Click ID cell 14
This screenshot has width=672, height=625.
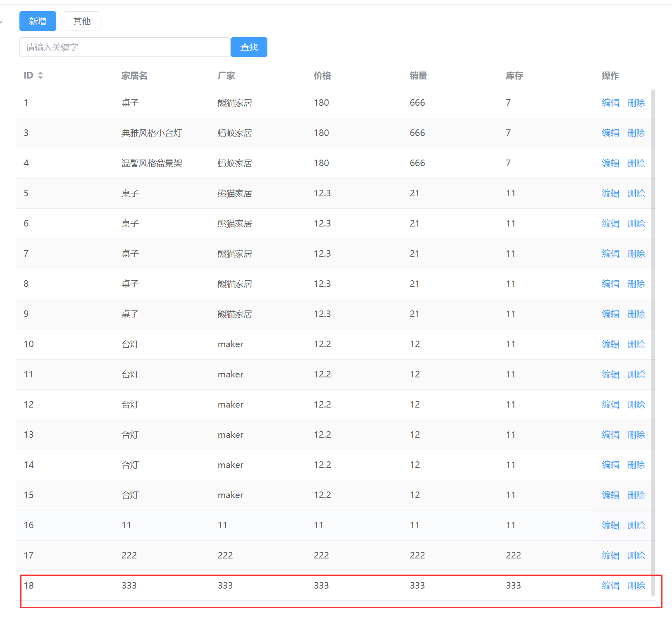29,465
